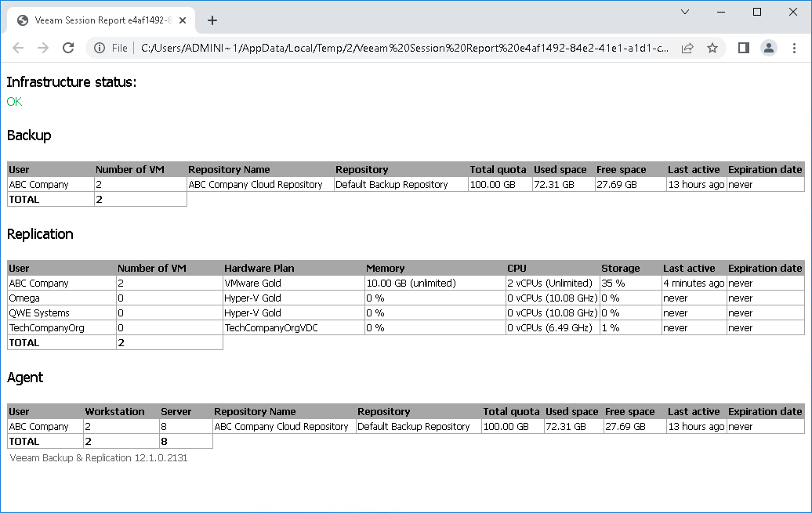The width and height of the screenshot is (812, 513).
Task: Click ABC Company Cloud Repository in Backup table
Action: [x=256, y=184]
